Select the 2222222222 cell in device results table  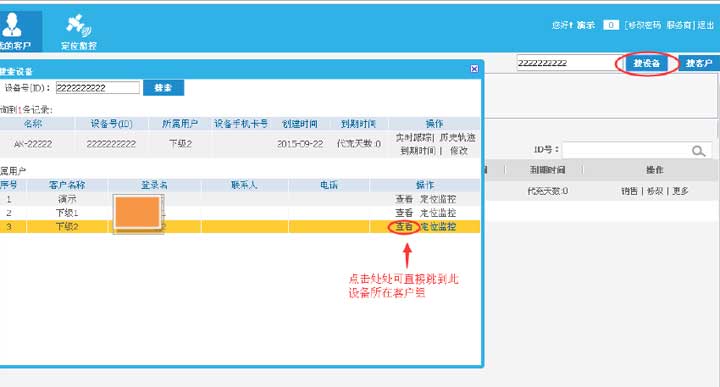point(111,144)
